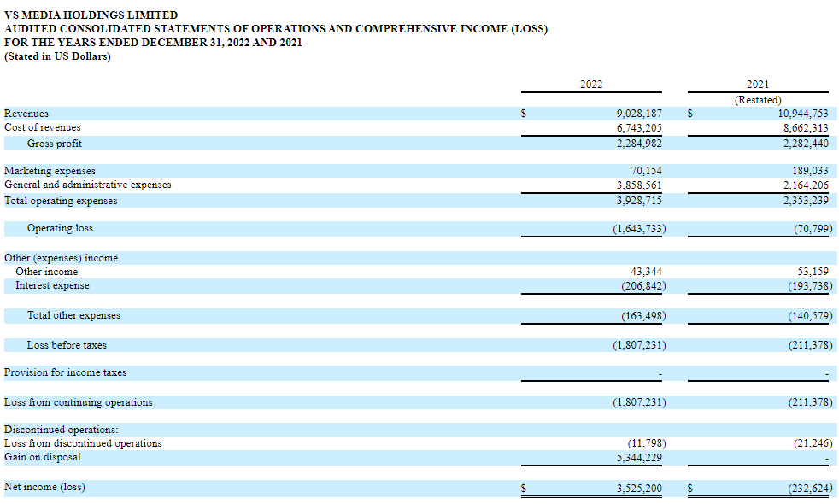Screen dimensions: 839x504
Task: Select the 2022 revenues value 9,028,187
Action: tap(639, 114)
